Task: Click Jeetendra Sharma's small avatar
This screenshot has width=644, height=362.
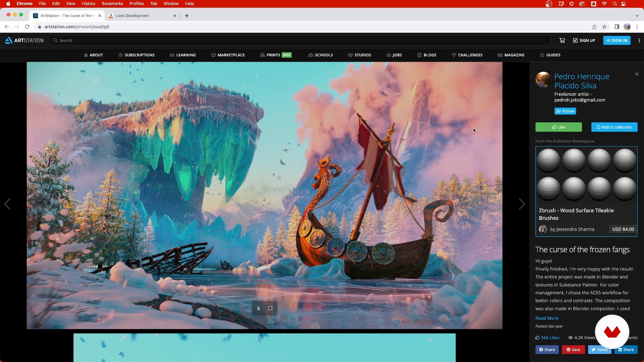Action: tap(543, 229)
